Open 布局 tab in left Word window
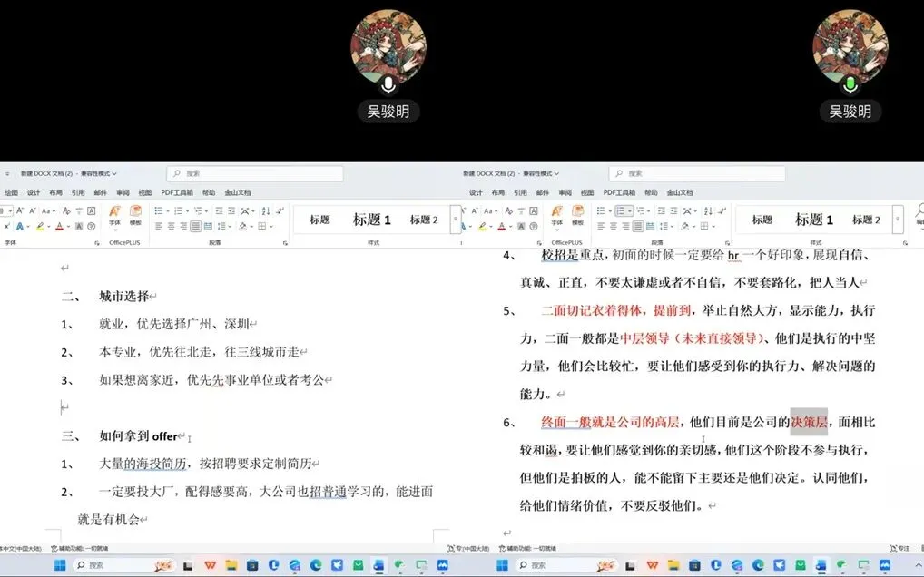Viewport: 924px width, 577px height. (x=55, y=192)
